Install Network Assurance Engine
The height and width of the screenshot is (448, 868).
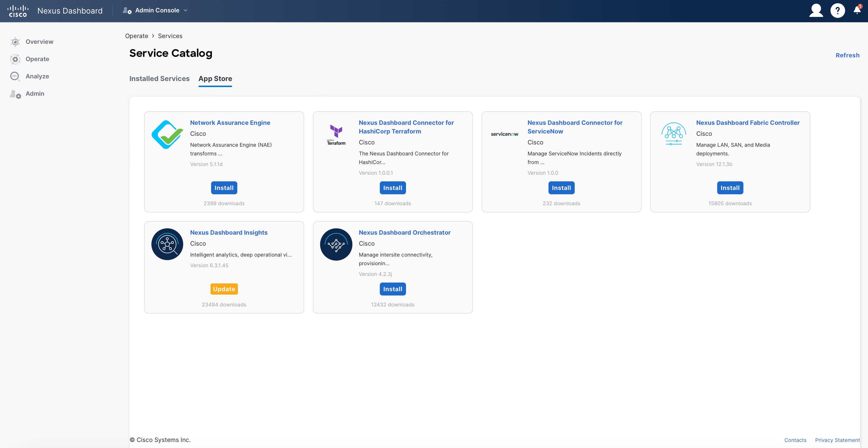tap(224, 188)
